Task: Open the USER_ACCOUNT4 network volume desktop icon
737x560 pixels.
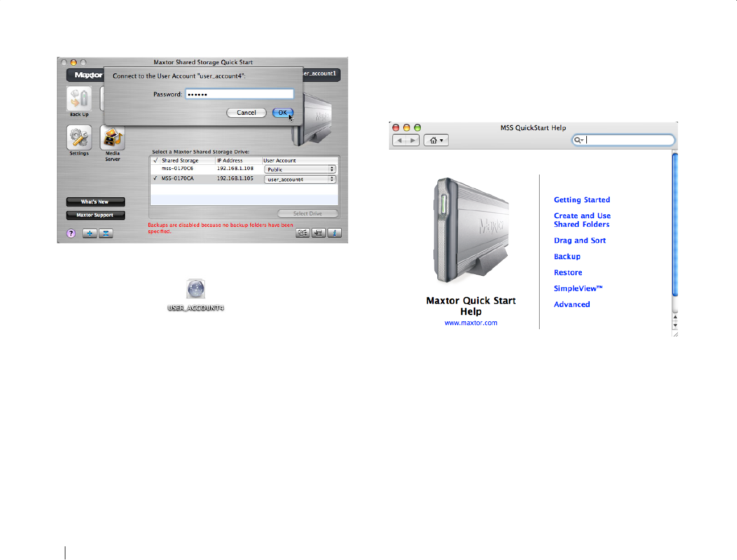Action: (x=196, y=289)
